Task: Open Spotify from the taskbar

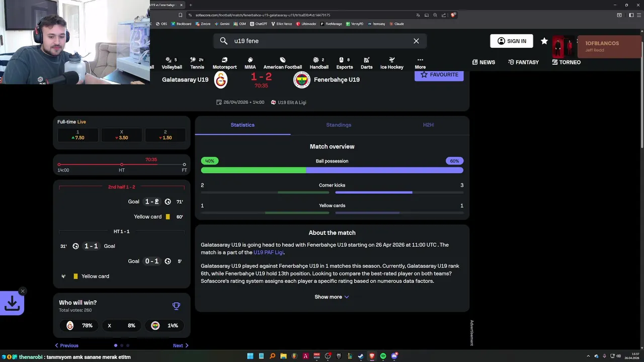Action: tap(383, 356)
